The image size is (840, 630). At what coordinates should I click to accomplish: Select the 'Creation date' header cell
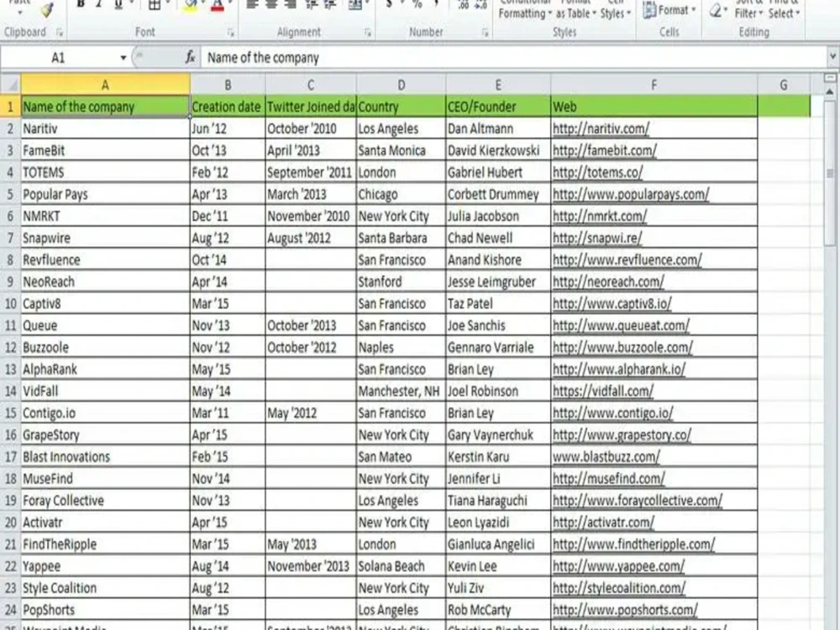[x=228, y=107]
